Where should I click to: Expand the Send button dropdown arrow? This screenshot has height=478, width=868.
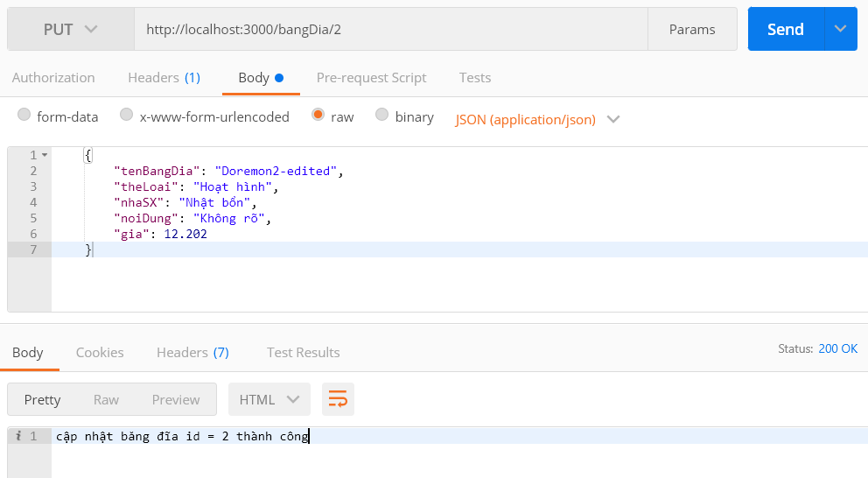[840, 29]
